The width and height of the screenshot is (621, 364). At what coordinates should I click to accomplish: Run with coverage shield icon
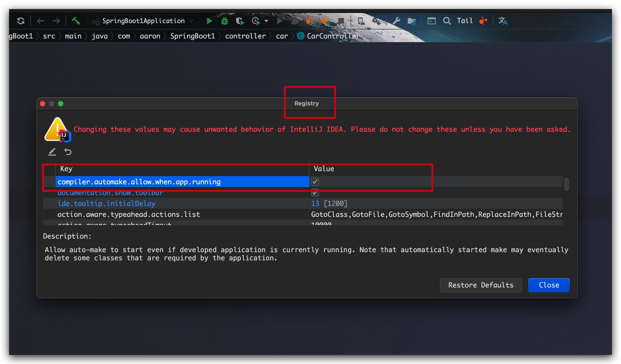tap(240, 21)
